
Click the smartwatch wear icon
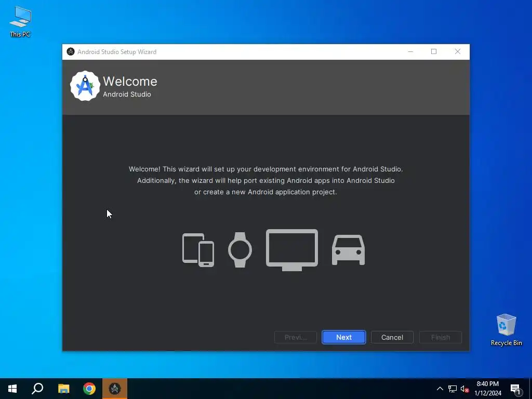[x=240, y=250]
